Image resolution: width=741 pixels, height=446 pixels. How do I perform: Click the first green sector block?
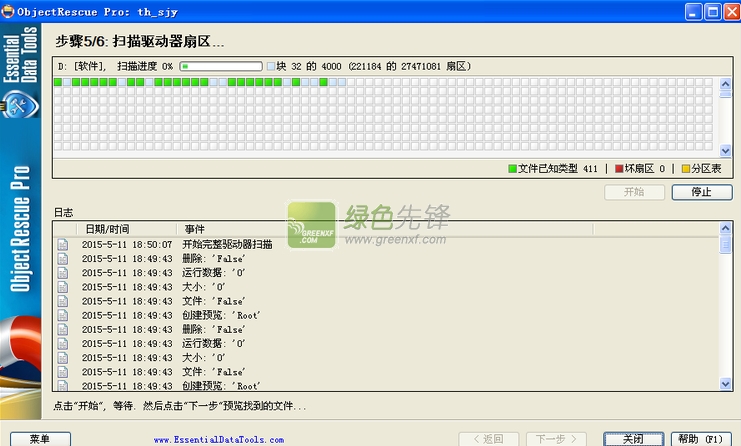(58, 82)
